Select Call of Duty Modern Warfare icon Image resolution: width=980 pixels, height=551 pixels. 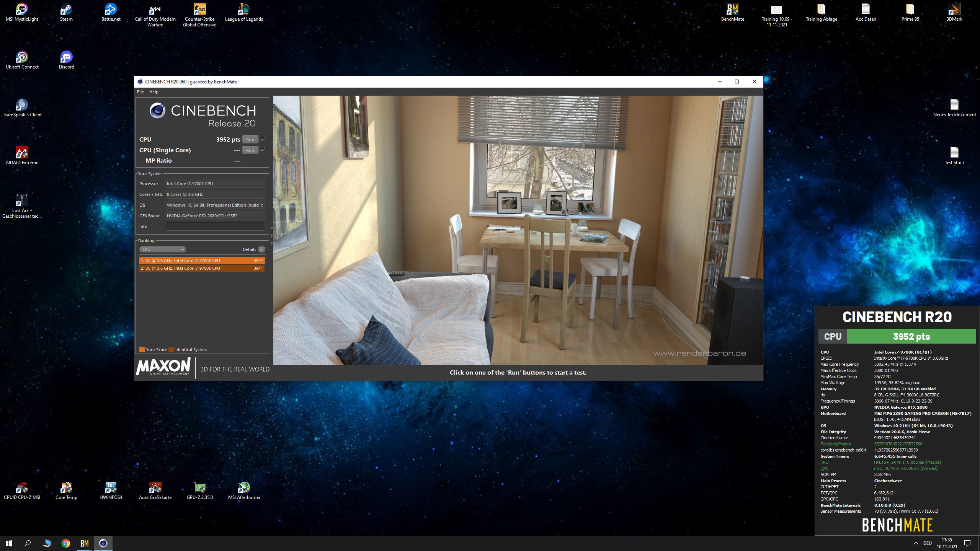coord(155,15)
